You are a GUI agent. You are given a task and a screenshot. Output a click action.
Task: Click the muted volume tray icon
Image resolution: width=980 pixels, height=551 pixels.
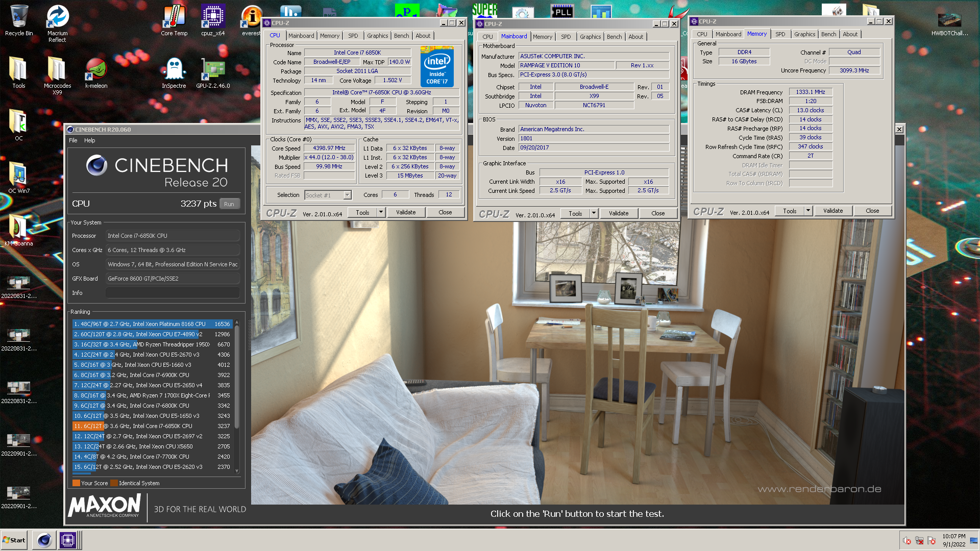click(907, 540)
